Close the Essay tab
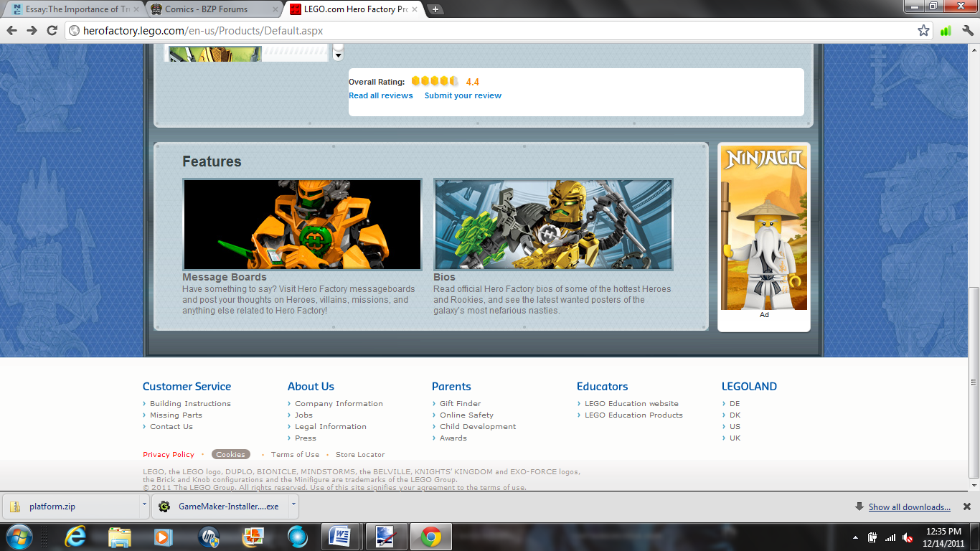The image size is (980, 551). [136, 9]
